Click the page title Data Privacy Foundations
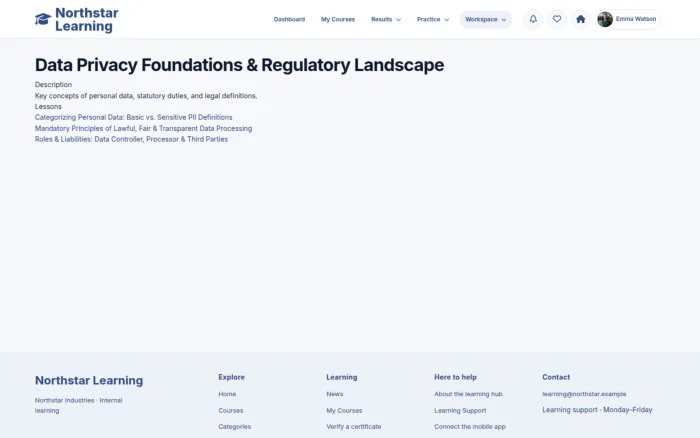This screenshot has width=700, height=438. tap(239, 65)
